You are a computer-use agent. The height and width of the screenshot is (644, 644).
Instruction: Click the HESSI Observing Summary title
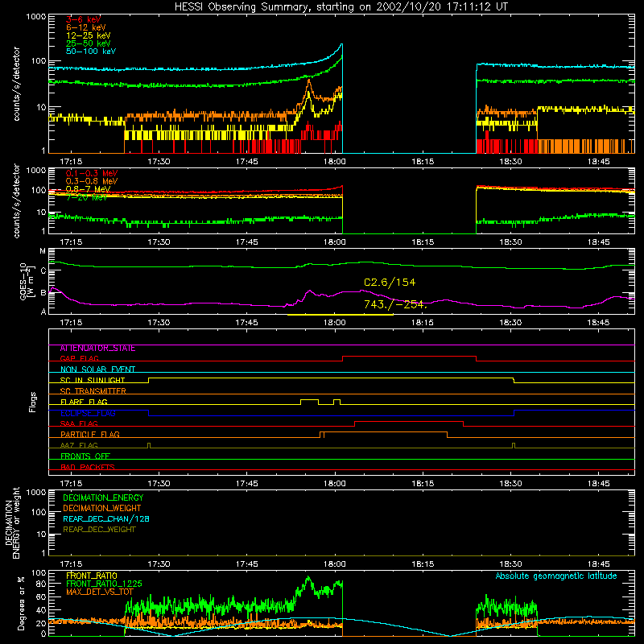[x=341, y=6]
